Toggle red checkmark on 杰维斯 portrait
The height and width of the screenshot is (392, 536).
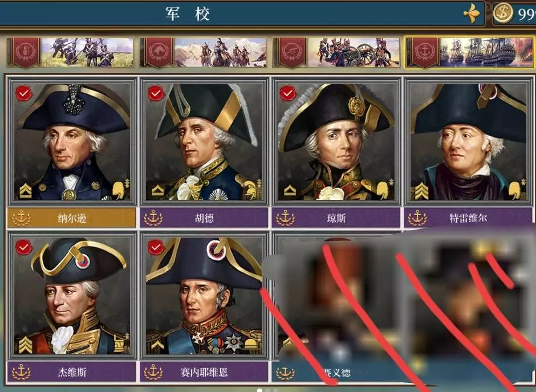coord(23,247)
